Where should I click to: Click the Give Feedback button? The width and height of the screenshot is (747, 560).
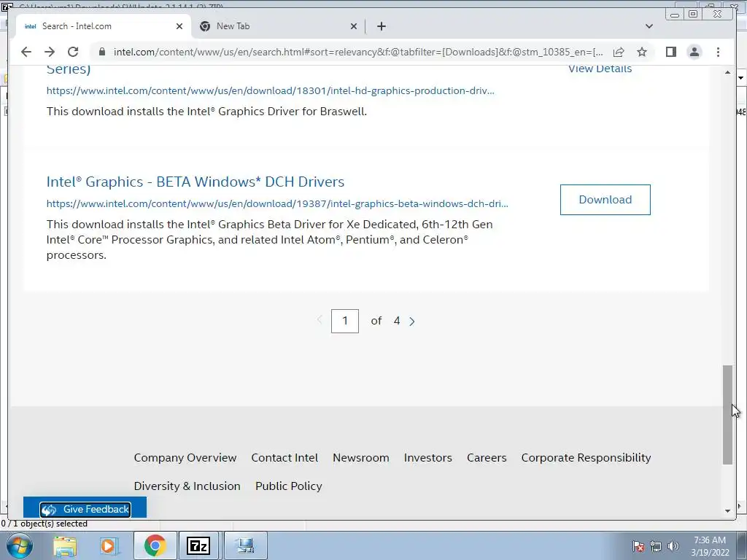point(85,509)
